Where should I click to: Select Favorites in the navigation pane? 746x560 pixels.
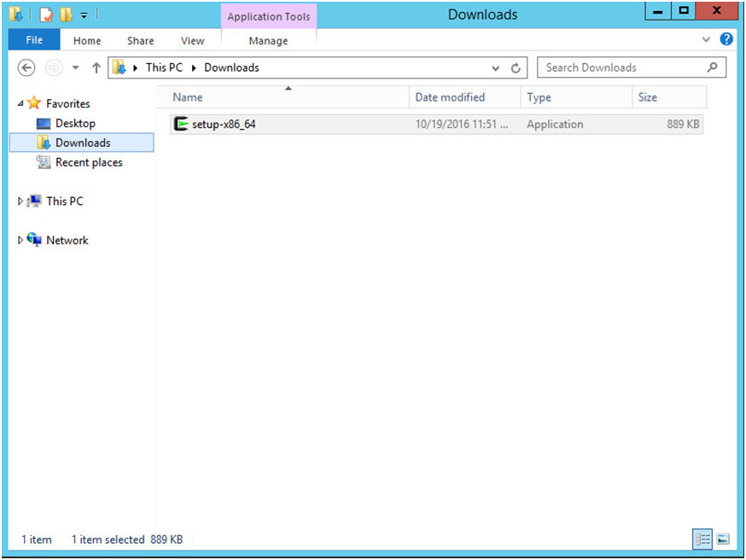68,103
